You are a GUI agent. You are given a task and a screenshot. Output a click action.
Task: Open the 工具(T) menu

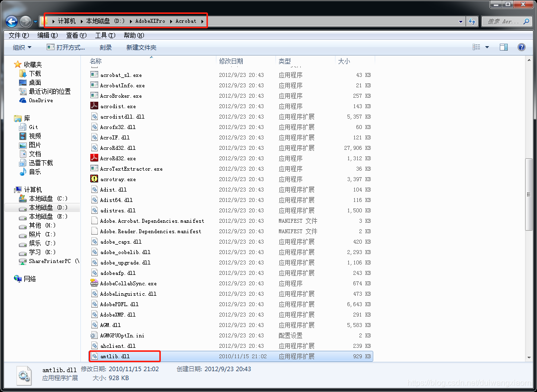pos(105,35)
